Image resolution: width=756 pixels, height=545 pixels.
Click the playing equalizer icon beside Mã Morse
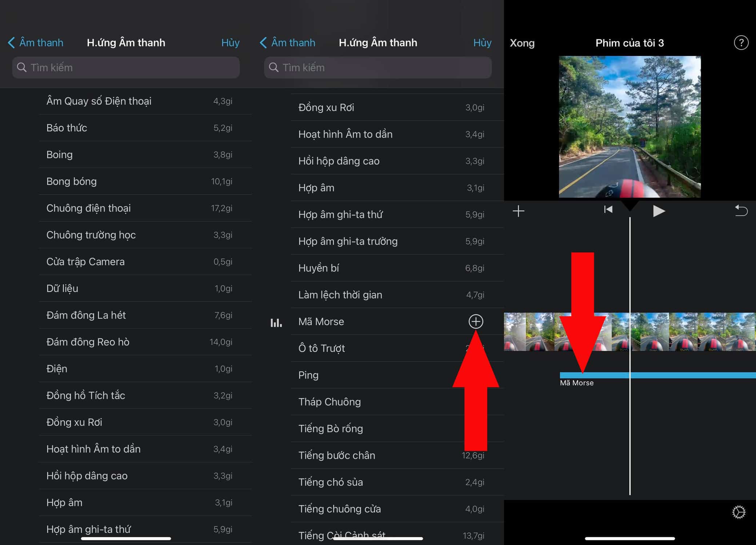pos(276,323)
